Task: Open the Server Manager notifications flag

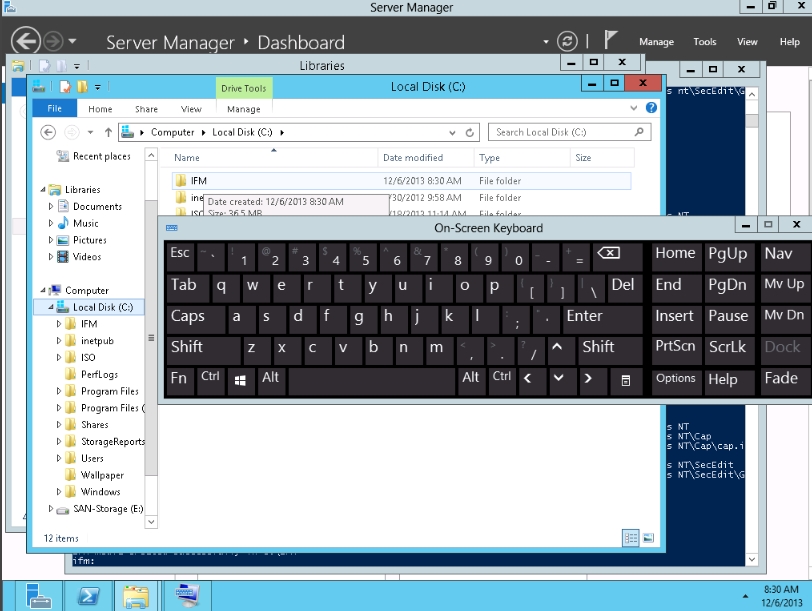Action: 609,41
